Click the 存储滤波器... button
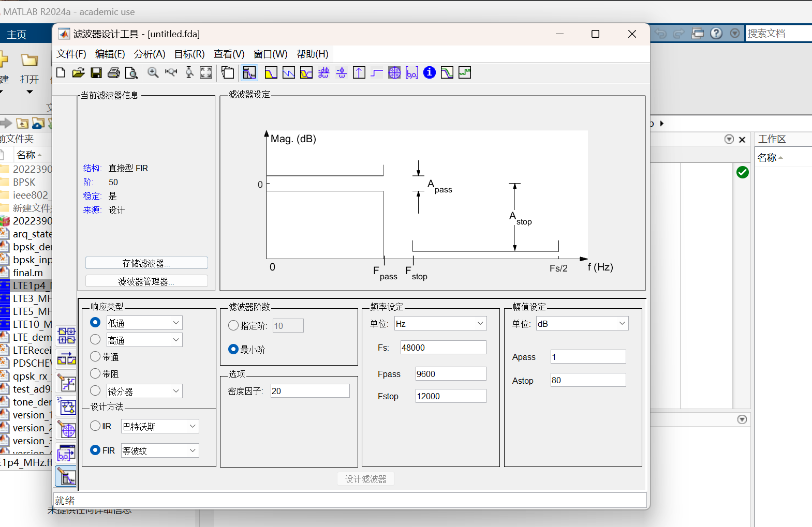This screenshot has width=812, height=527. 146,263
